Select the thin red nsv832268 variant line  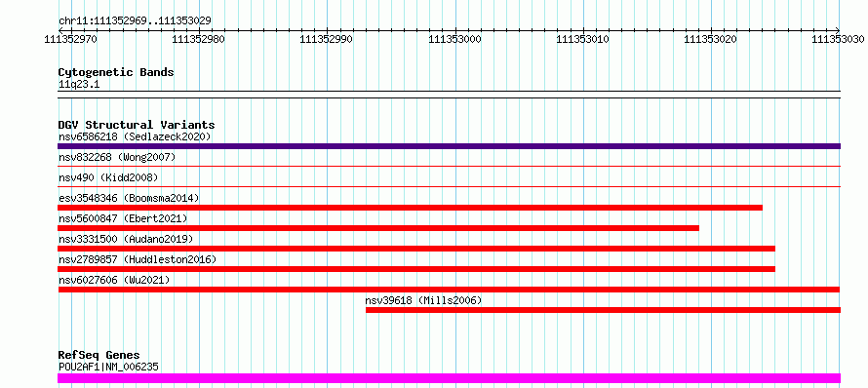coord(449,166)
